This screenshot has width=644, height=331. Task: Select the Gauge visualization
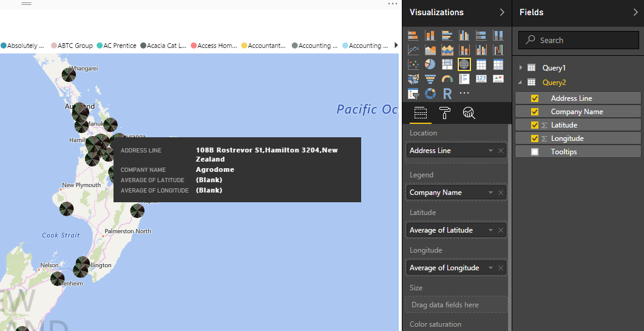447,78
